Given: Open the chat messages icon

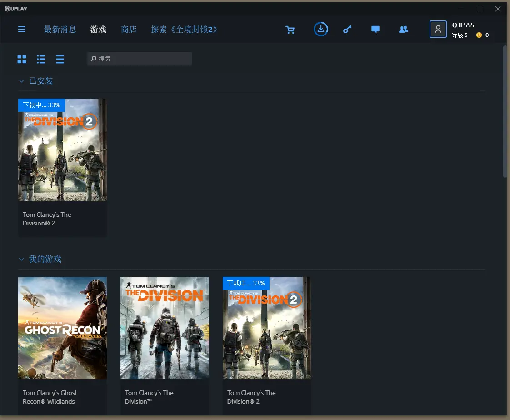Looking at the screenshot, I should pyautogui.click(x=375, y=30).
